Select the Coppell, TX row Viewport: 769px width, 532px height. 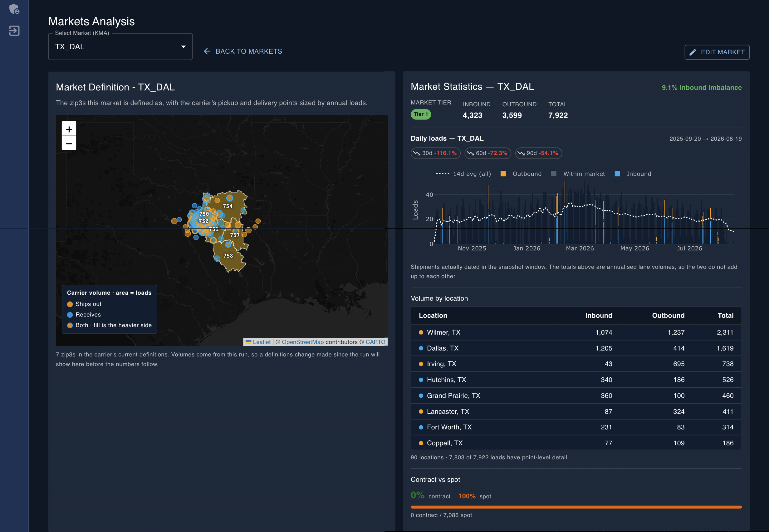pyautogui.click(x=576, y=443)
